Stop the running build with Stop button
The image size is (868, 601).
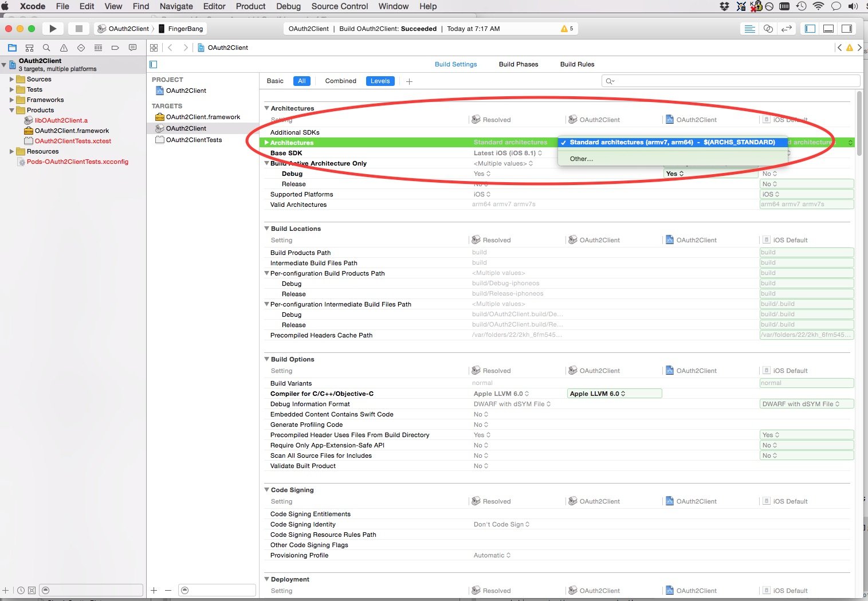(x=79, y=29)
